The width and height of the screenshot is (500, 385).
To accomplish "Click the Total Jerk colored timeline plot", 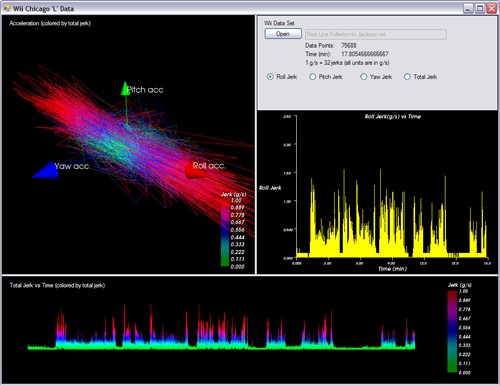I will tap(221, 327).
